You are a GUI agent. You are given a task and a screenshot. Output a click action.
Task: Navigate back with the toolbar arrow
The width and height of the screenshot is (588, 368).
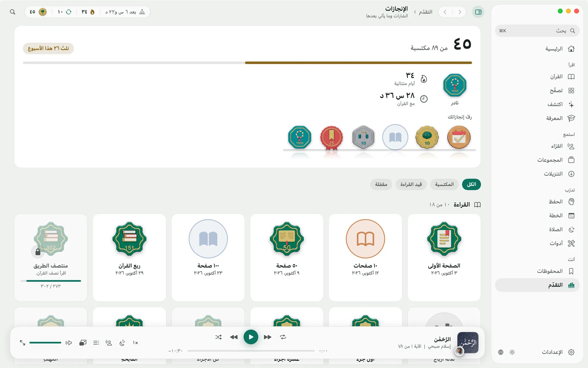click(460, 12)
